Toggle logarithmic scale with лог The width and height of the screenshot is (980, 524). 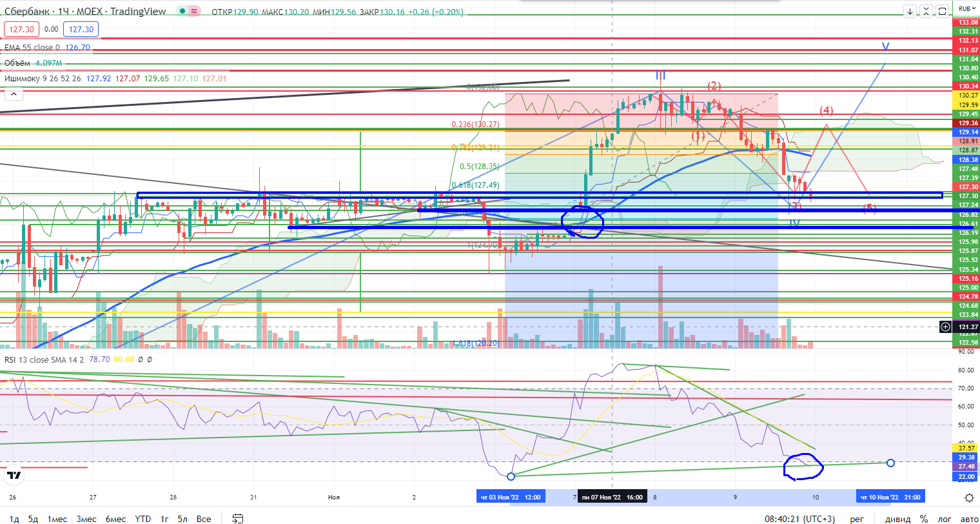point(945,519)
